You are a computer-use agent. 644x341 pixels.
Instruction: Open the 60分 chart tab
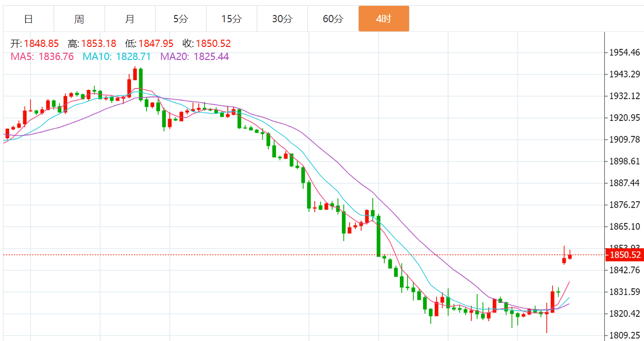[x=333, y=19]
